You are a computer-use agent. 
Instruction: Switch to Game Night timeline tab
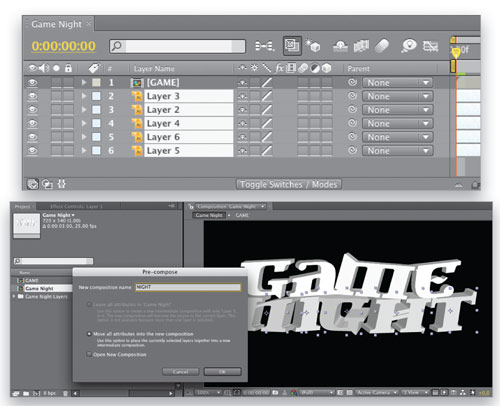pos(59,24)
